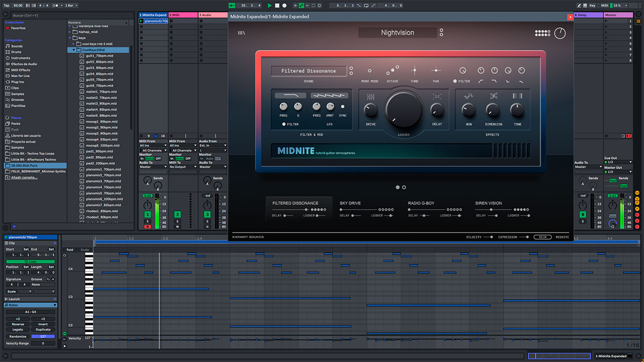644x362 pixels.
Task: Click the Dimension icon above its knob
Action: click(493, 96)
